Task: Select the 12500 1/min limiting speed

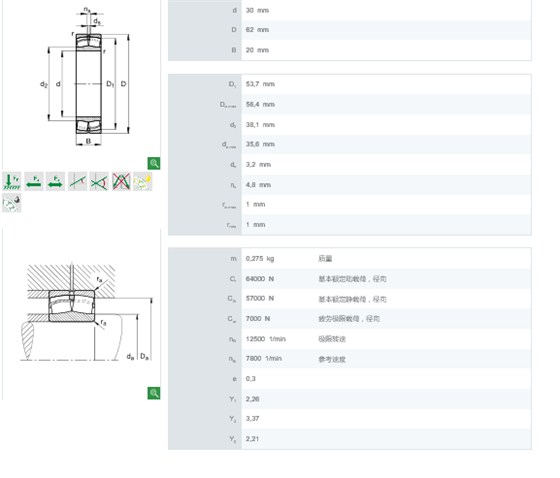Action: pyautogui.click(x=266, y=339)
